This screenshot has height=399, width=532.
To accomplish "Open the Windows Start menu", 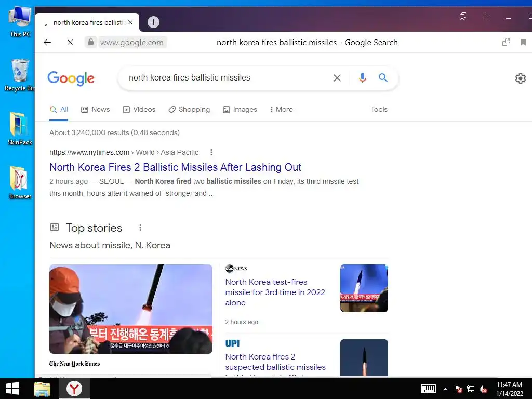I will pyautogui.click(x=12, y=389).
